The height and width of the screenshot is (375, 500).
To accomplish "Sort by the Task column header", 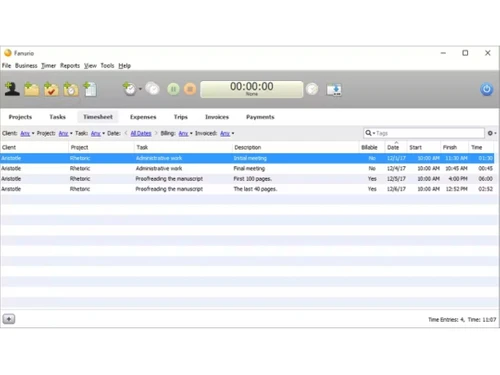I will coord(183,147).
